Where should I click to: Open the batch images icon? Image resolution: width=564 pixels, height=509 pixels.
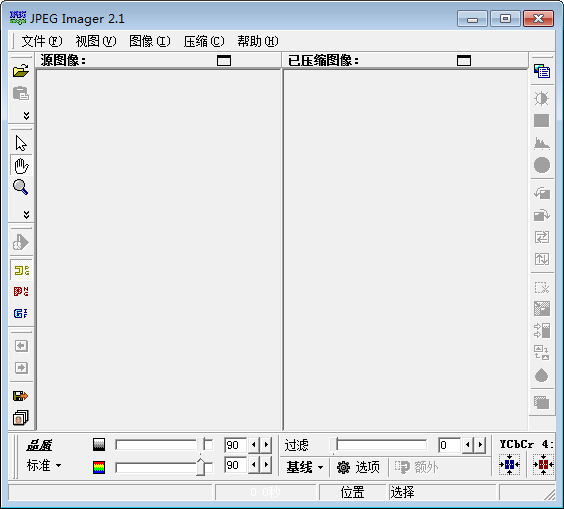21,418
